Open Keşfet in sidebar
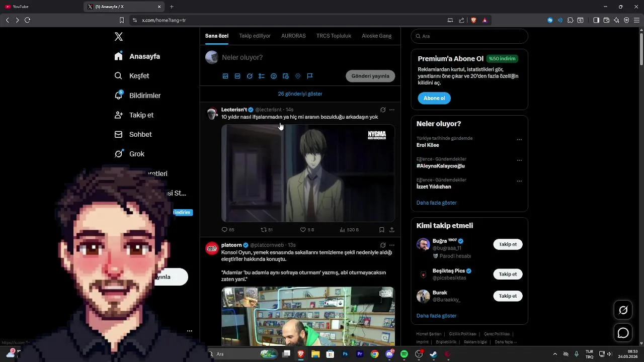This screenshot has height=362, width=644. pyautogui.click(x=132, y=76)
